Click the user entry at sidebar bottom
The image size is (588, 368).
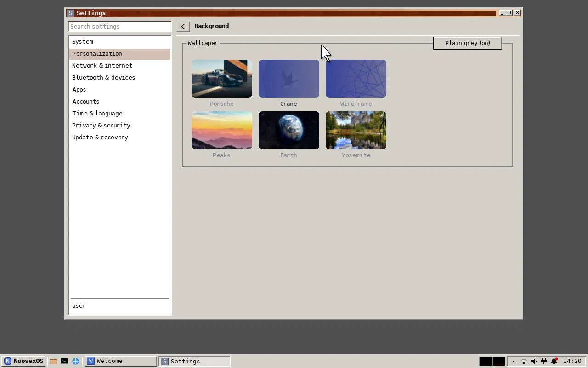point(120,306)
